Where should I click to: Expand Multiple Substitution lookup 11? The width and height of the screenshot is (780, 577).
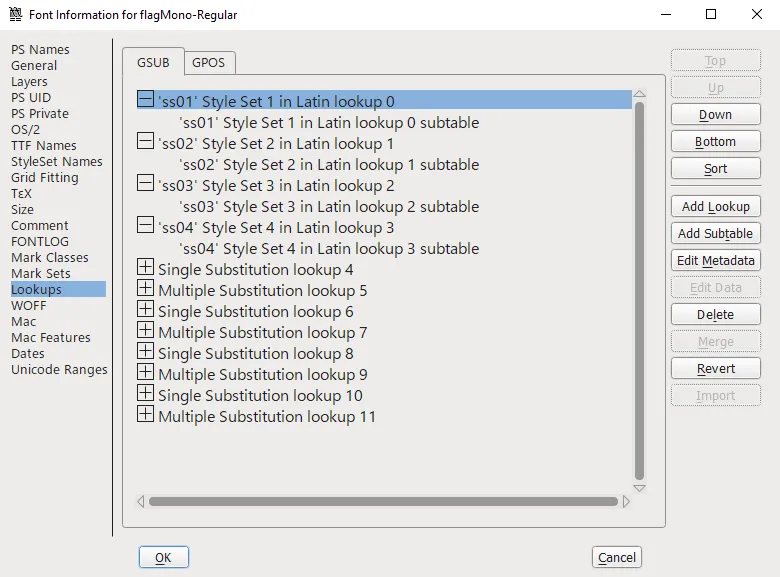[145, 414]
